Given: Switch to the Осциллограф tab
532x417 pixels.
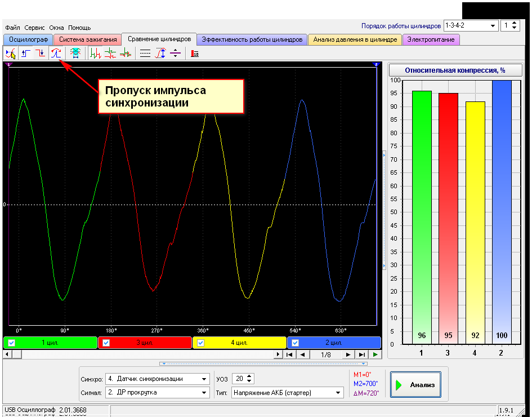Looking at the screenshot, I should 29,40.
